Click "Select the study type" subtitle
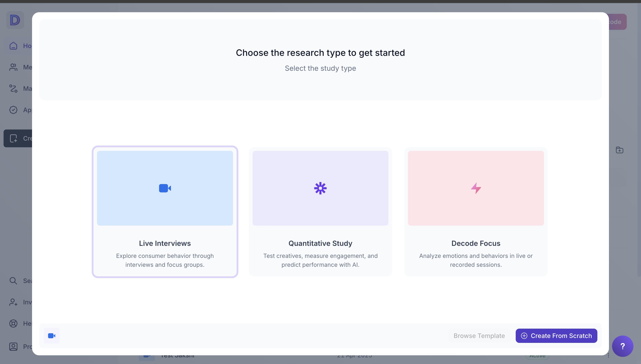Screen dimensions: 641x364 pos(320,68)
